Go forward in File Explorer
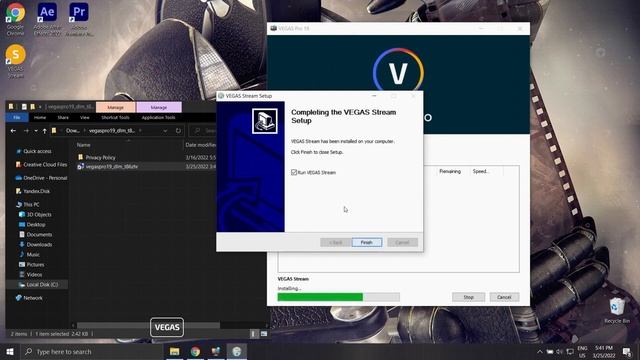Image resolution: width=640 pixels, height=360 pixels. tap(26, 131)
